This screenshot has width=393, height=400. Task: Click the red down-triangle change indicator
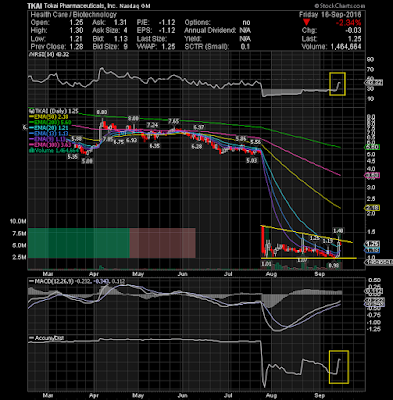(306, 23)
